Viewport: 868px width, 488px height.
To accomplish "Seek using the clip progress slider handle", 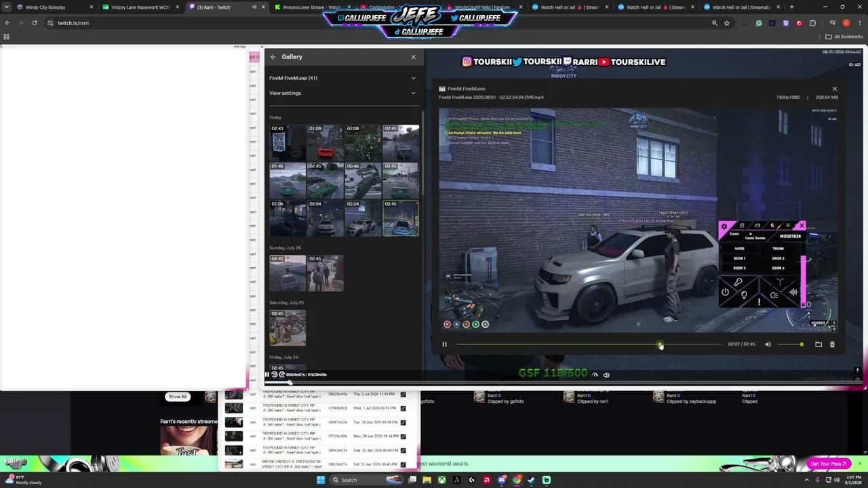I will (660, 345).
